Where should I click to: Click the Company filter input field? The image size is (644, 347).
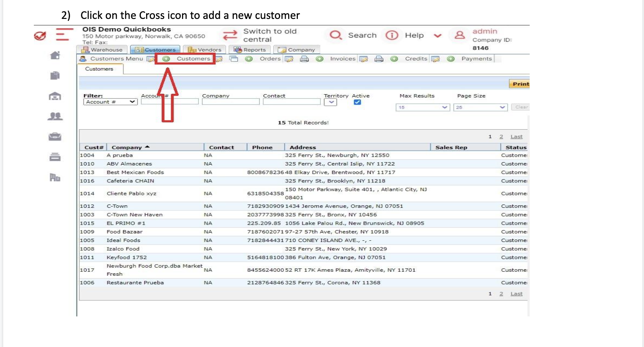231,102
